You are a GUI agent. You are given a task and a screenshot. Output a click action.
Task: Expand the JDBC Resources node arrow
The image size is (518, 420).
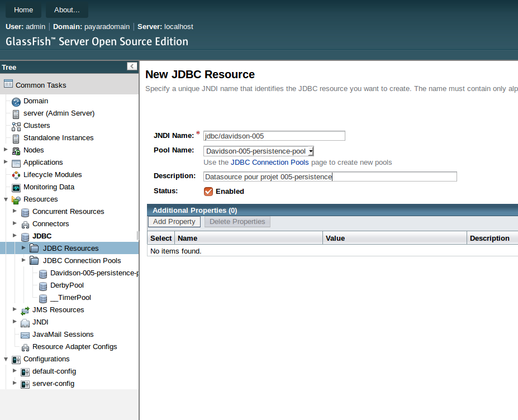point(23,247)
